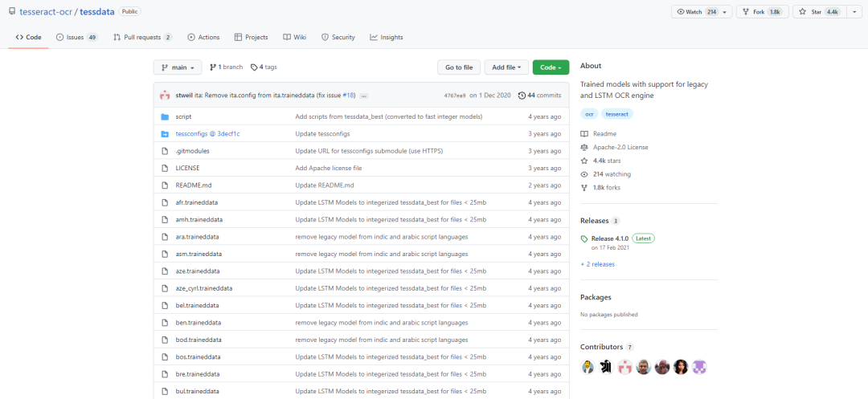Image resolution: width=868 pixels, height=399 pixels.
Task: Open the Watch notifications dropdown arrow
Action: tap(725, 11)
